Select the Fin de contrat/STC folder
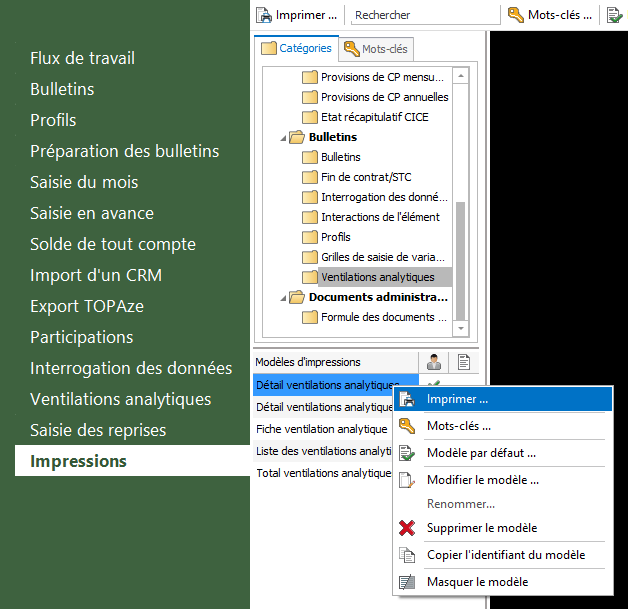 coord(366,177)
